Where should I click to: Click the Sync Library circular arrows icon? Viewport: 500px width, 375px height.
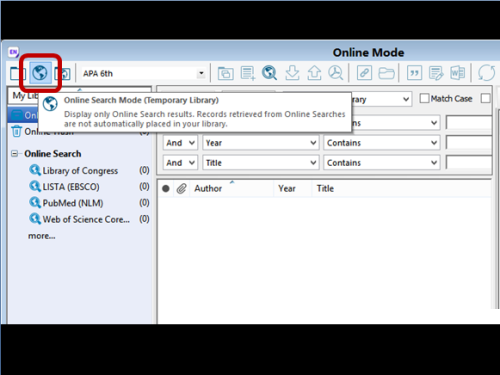pyautogui.click(x=486, y=73)
